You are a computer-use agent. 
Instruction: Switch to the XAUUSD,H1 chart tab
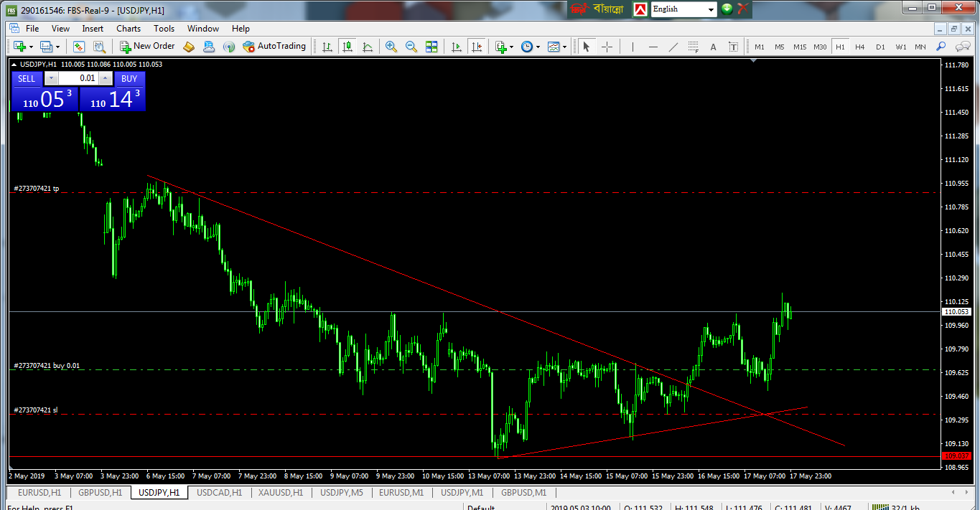click(x=281, y=493)
